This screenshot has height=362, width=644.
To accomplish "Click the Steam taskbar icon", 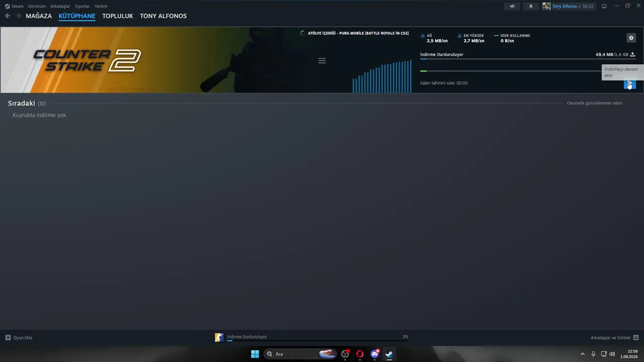I will (x=389, y=354).
